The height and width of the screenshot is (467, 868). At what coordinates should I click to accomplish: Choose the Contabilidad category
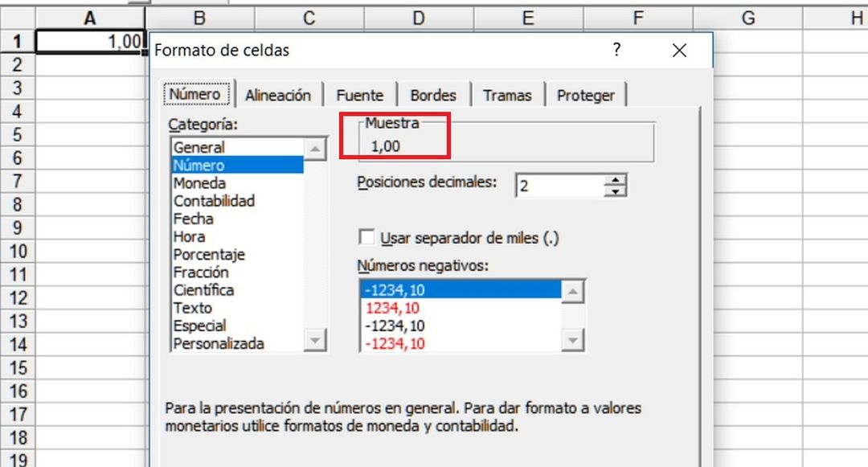pyautogui.click(x=212, y=201)
